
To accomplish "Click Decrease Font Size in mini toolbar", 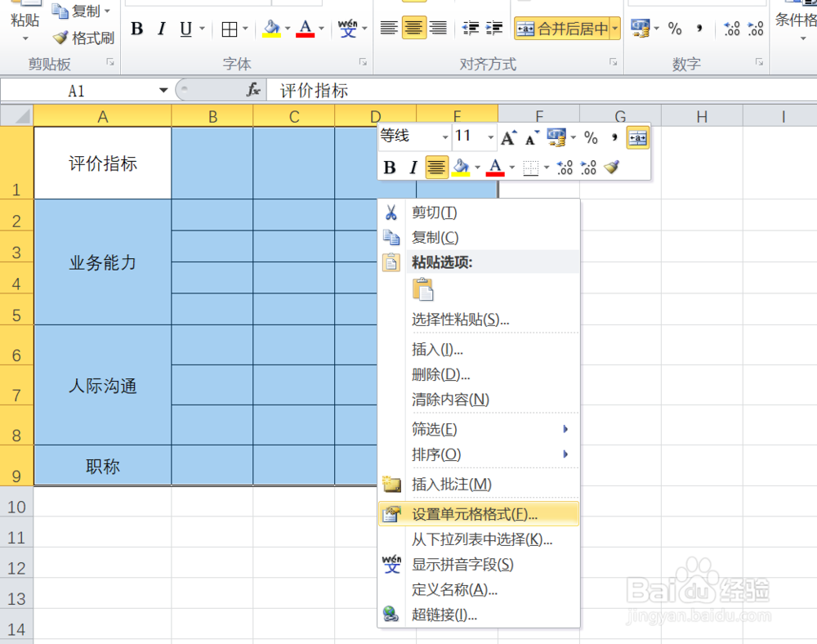I will tap(532, 138).
